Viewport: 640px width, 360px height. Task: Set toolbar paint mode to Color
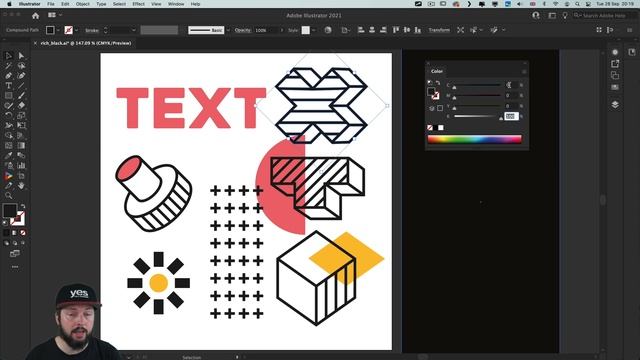[6, 233]
